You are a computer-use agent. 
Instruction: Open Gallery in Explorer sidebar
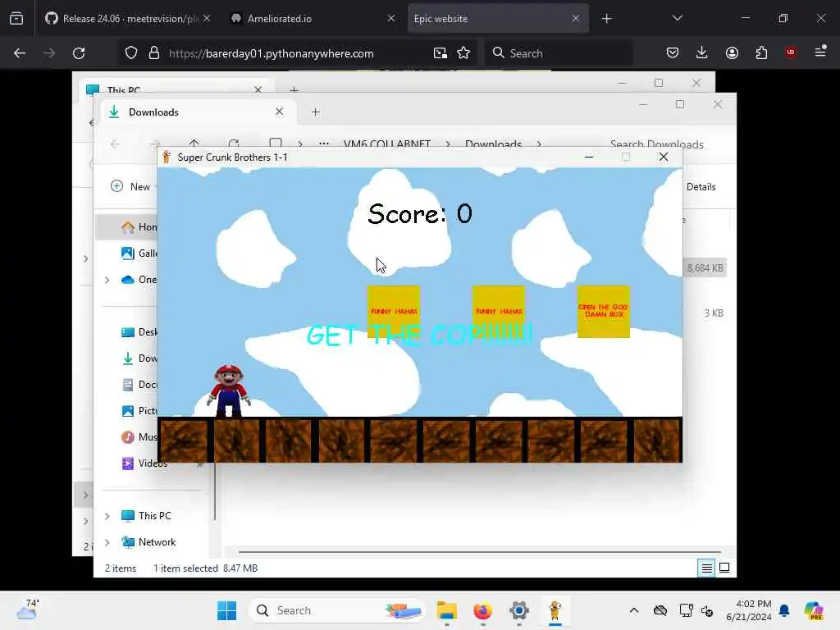click(139, 253)
